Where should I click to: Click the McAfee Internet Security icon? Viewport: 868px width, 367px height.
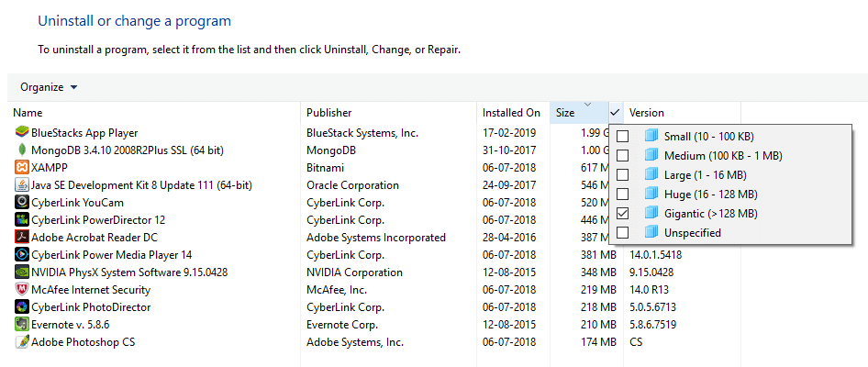tap(22, 290)
